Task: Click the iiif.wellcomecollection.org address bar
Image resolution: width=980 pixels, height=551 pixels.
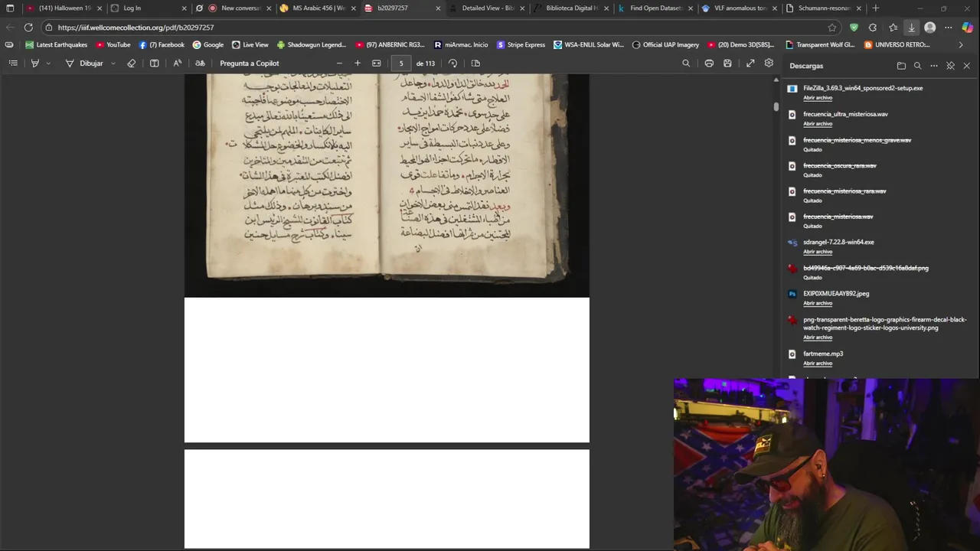Action: click(436, 28)
